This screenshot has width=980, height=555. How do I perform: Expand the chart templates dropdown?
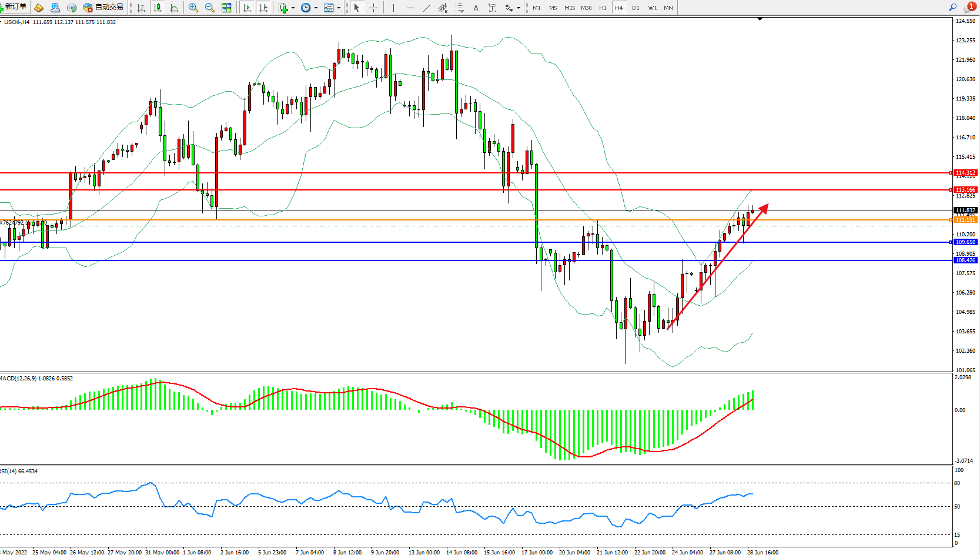[x=339, y=8]
